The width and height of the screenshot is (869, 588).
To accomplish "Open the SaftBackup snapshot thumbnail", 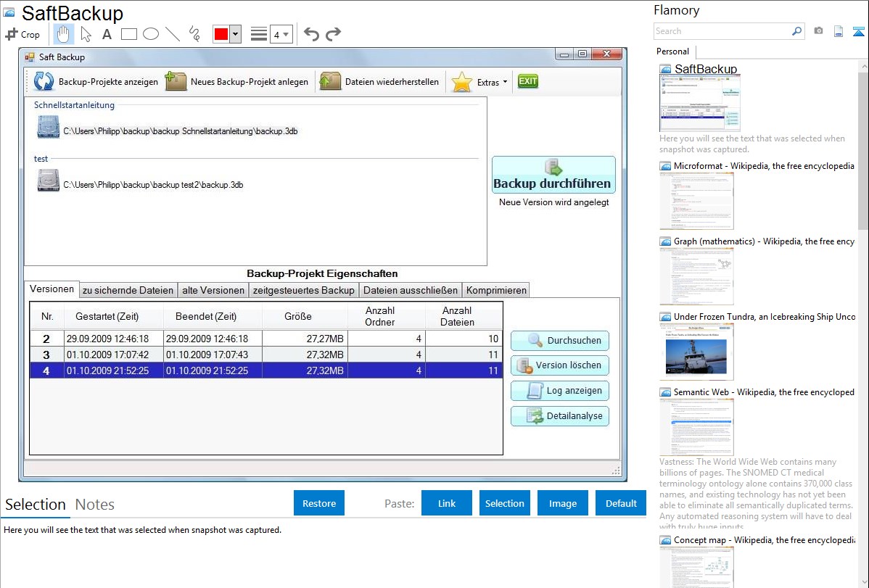I will 700,104.
